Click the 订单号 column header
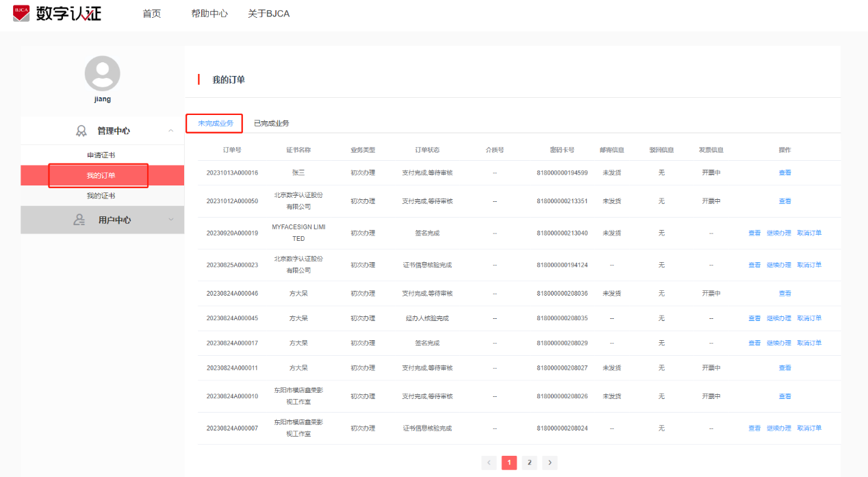Image resolution: width=868 pixels, height=477 pixels. [232, 150]
